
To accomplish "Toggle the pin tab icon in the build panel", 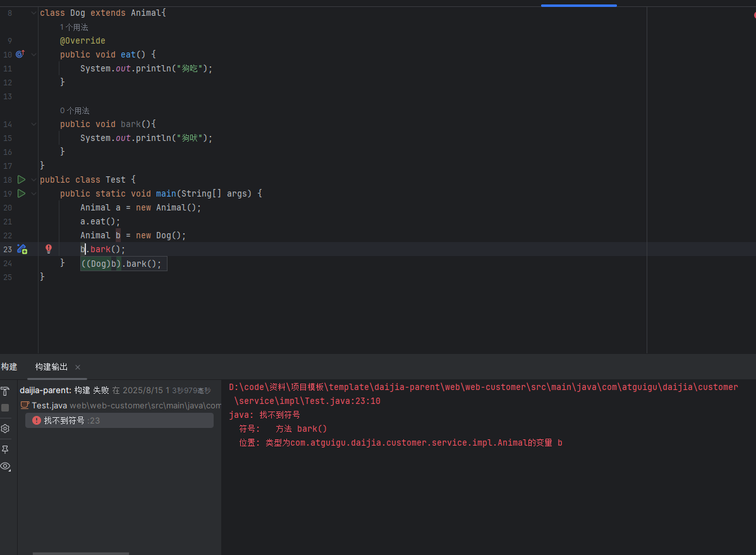I will pos(5,449).
